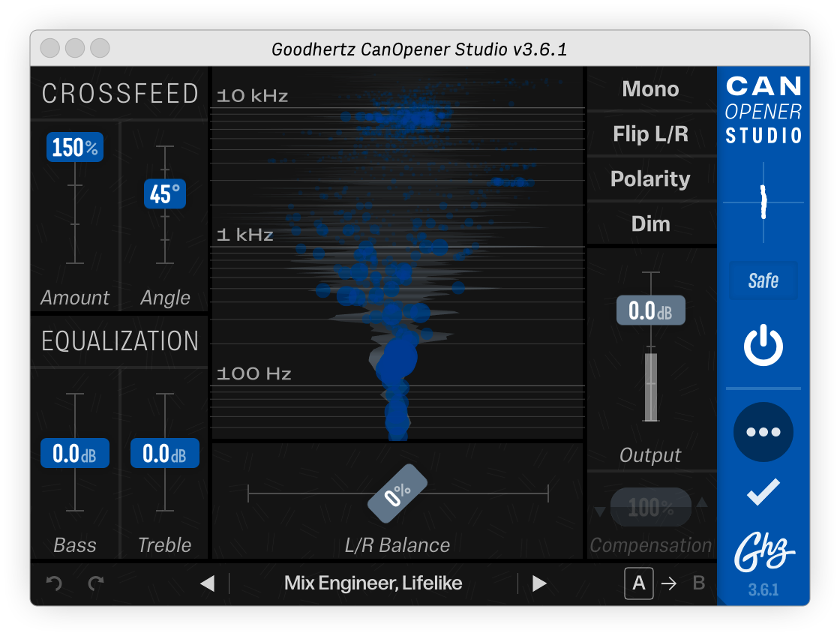Open the three-dots options menu
The width and height of the screenshot is (840, 636).
pyautogui.click(x=763, y=432)
